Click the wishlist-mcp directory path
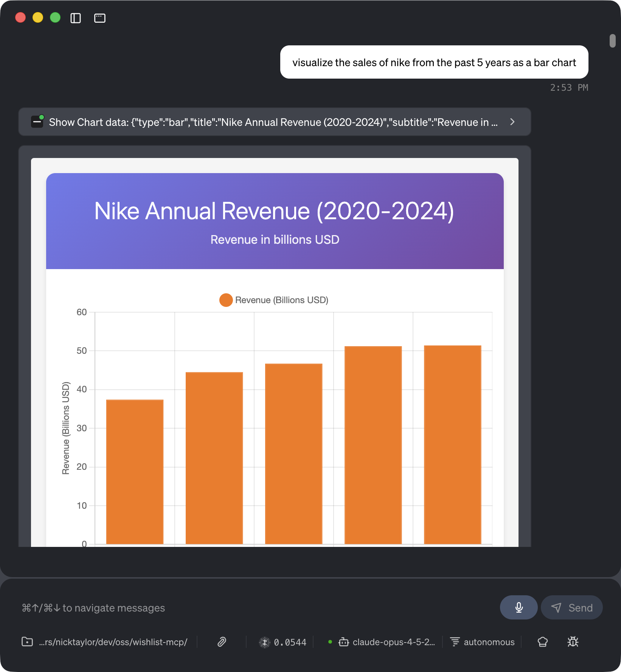 coord(113,642)
